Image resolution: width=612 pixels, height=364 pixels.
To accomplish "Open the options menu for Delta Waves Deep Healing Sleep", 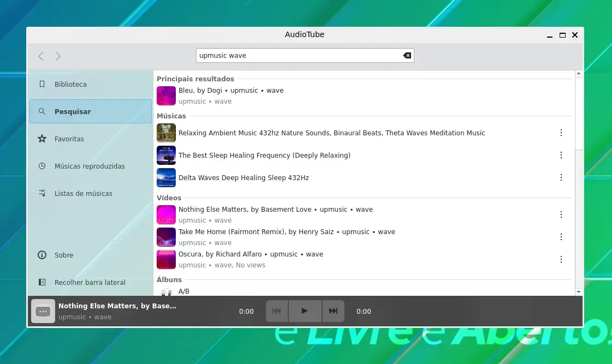I will (561, 177).
